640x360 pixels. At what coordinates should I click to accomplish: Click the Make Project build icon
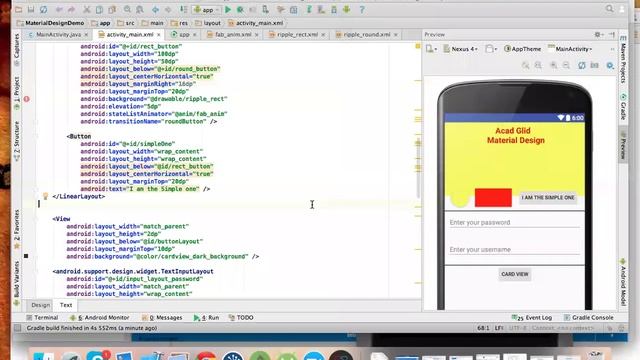click(x=184, y=9)
